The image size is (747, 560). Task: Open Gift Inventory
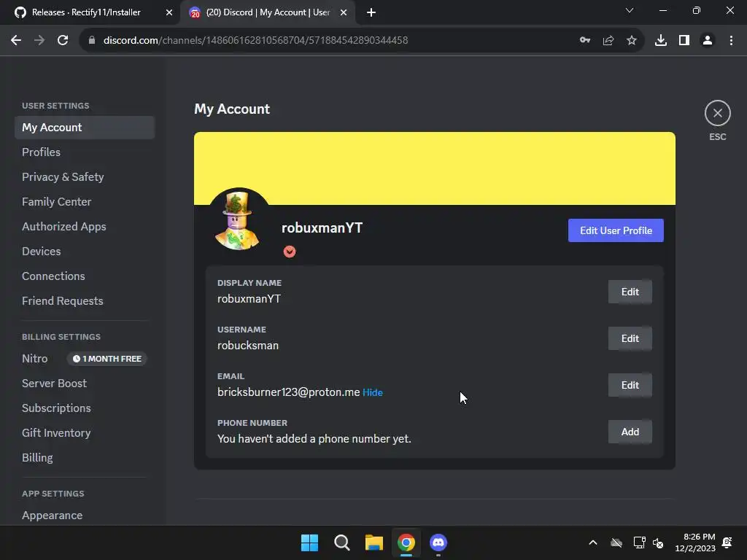(85, 433)
